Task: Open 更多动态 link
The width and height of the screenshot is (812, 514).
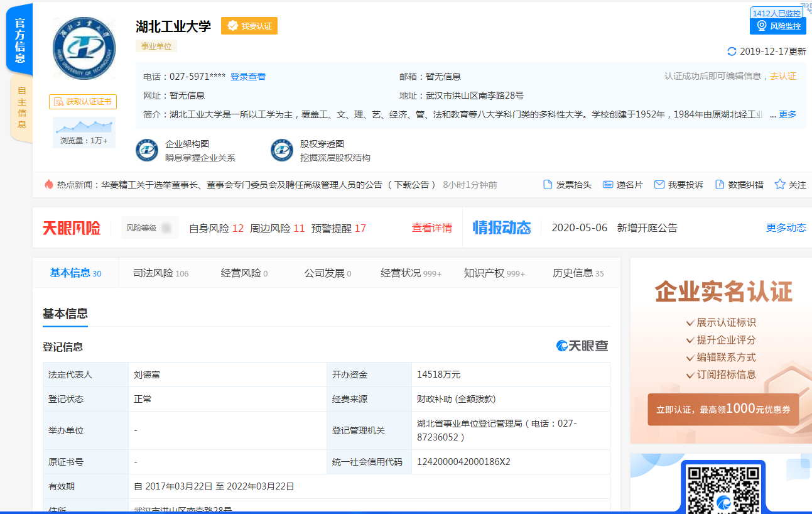Action: click(x=786, y=228)
